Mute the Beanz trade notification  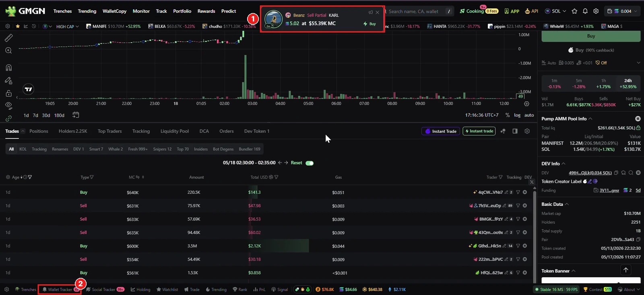tap(370, 12)
